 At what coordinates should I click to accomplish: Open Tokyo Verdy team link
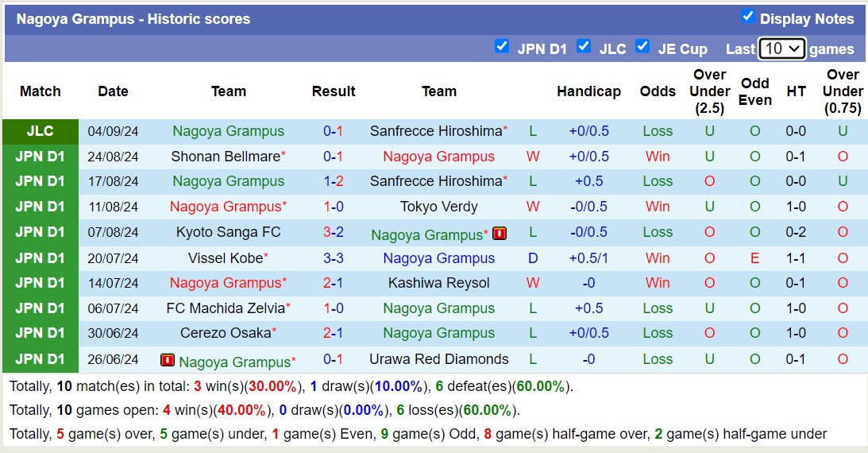(x=439, y=207)
